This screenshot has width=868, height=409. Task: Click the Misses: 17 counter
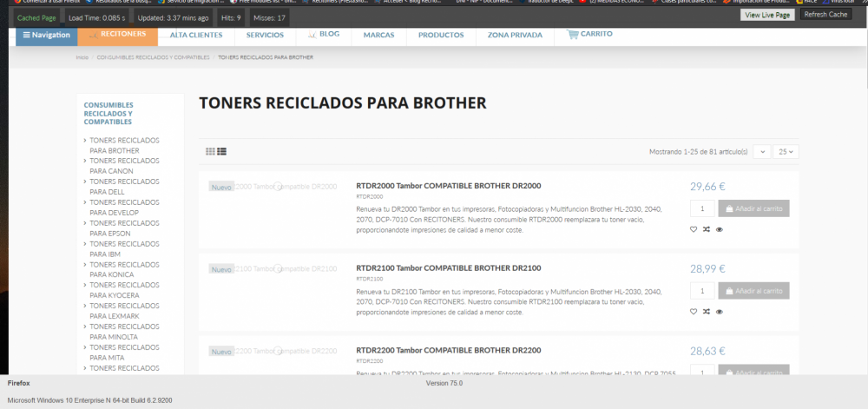[270, 17]
